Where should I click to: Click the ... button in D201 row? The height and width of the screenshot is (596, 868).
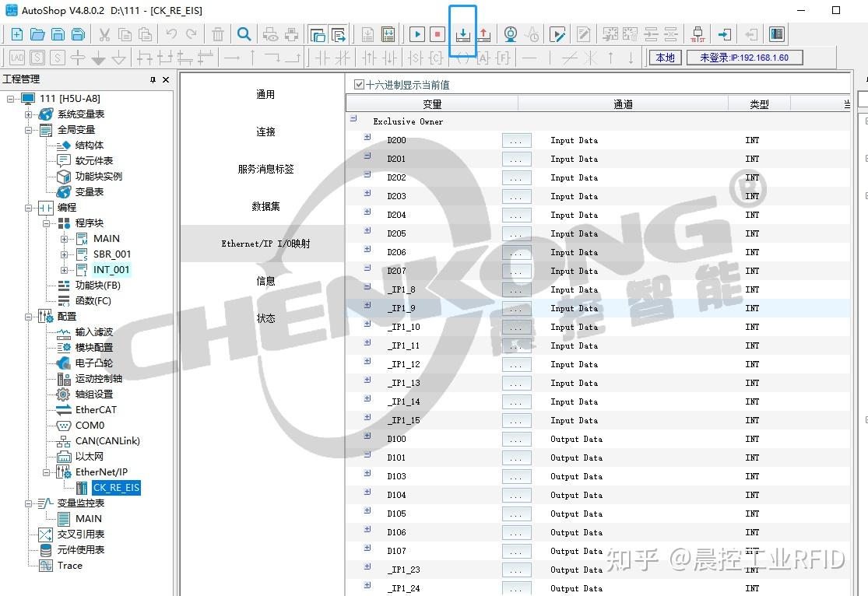[x=516, y=160]
